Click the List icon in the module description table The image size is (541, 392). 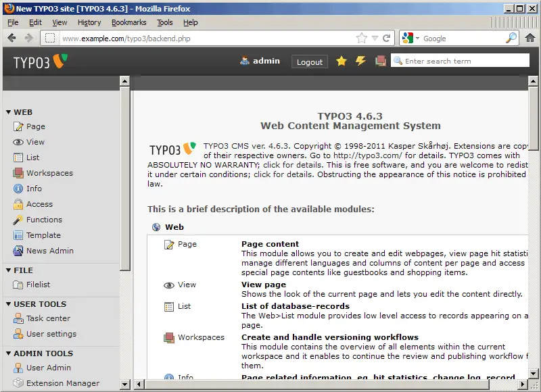click(169, 306)
